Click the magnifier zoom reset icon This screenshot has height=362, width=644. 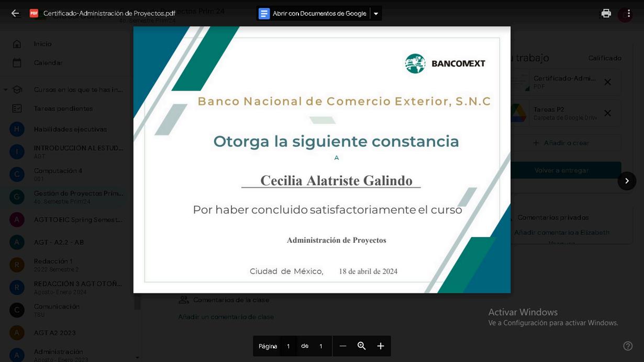[x=361, y=346]
